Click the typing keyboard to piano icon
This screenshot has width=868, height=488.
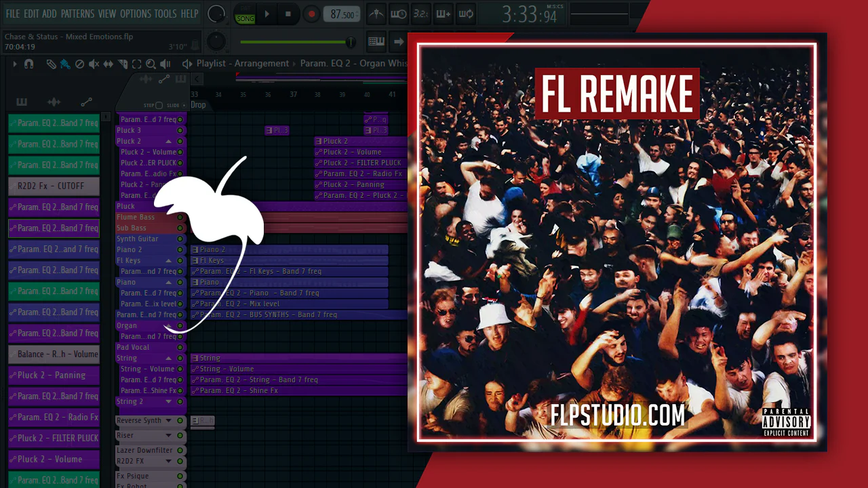point(376,41)
